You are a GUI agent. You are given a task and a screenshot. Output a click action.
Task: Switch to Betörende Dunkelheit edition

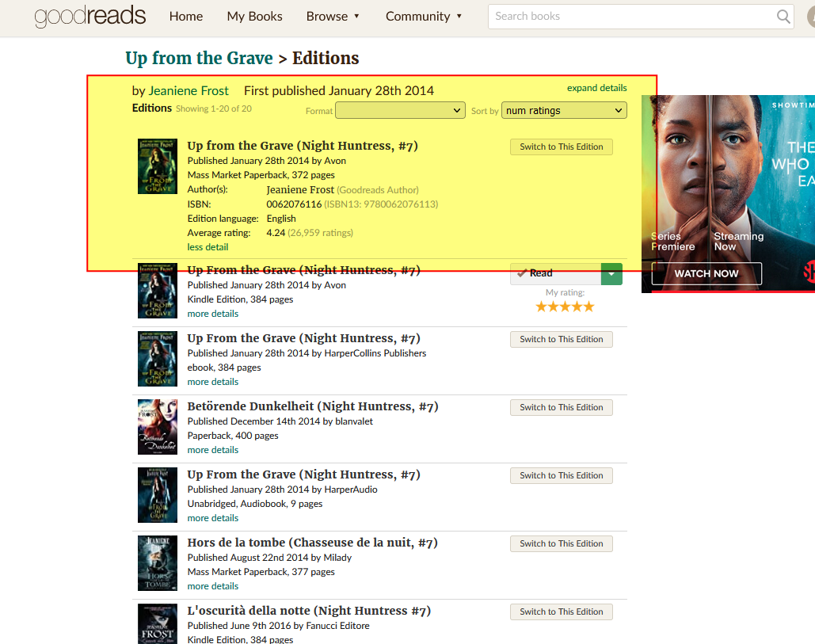click(x=562, y=407)
